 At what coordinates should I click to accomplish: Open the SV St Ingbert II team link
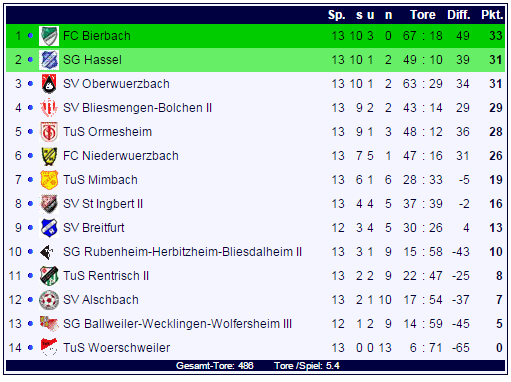[x=103, y=204]
